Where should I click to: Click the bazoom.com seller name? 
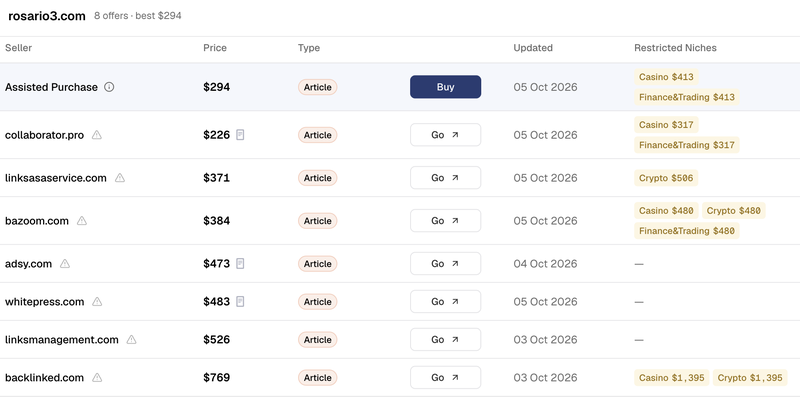point(37,220)
